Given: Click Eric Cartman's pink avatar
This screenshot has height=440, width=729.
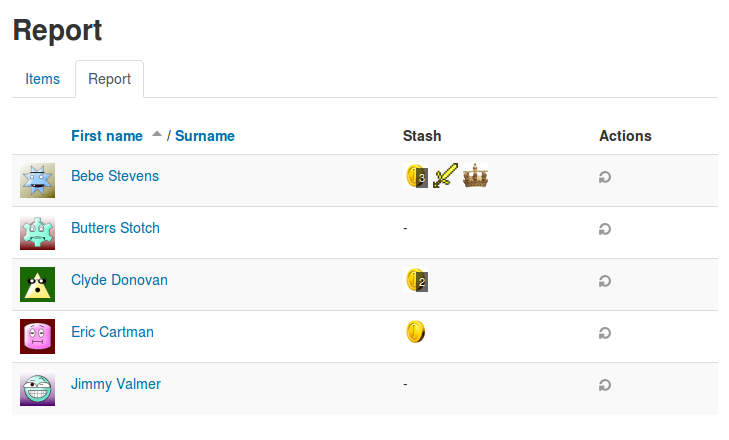Looking at the screenshot, I should (37, 336).
